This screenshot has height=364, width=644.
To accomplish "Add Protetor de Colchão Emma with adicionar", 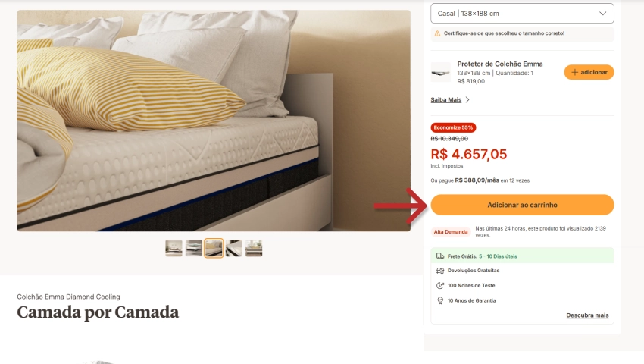I will click(589, 72).
